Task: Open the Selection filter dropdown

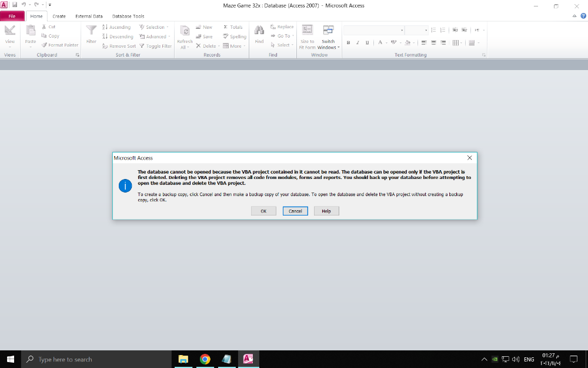Action: tap(154, 27)
